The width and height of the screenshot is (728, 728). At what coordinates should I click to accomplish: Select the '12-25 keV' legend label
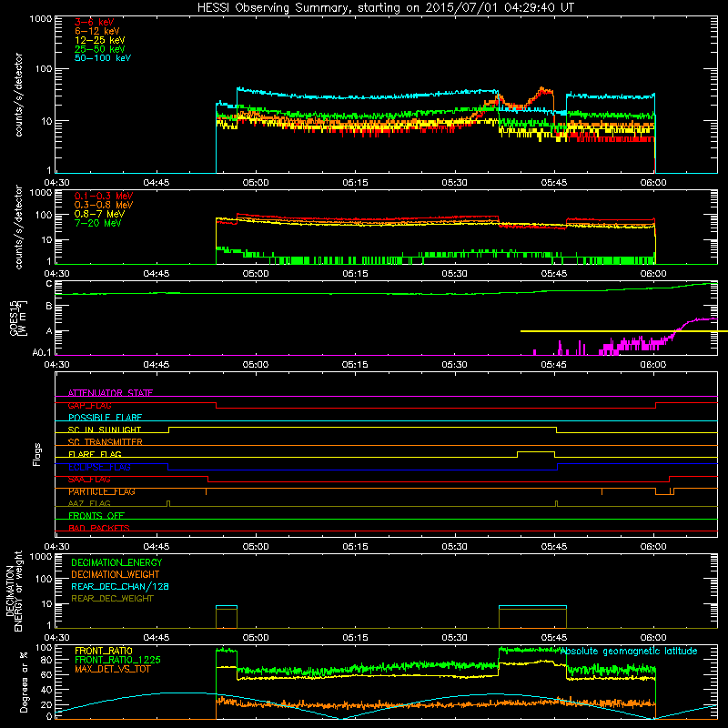click(100, 40)
